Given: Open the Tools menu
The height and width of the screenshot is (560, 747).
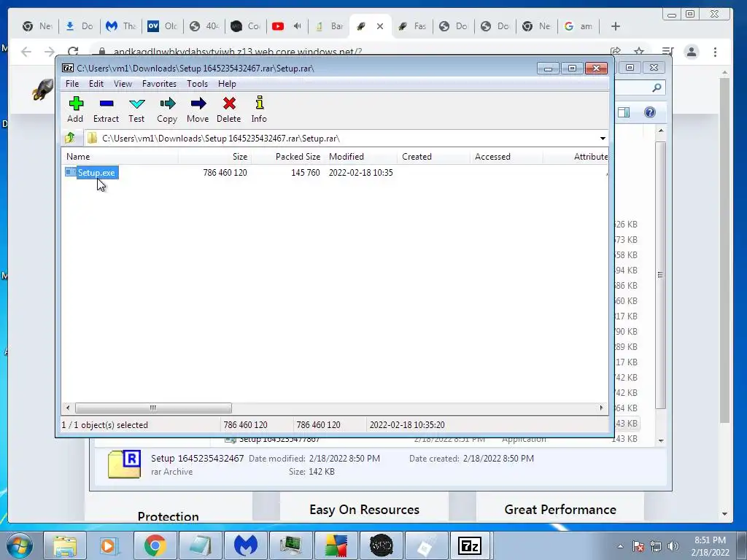Looking at the screenshot, I should pos(197,84).
